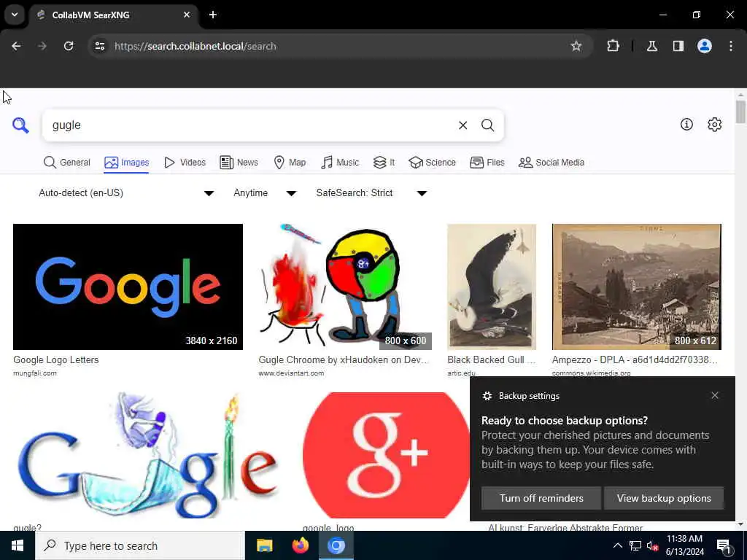Open the About info icon
This screenshot has height=560, width=747.
(686, 124)
